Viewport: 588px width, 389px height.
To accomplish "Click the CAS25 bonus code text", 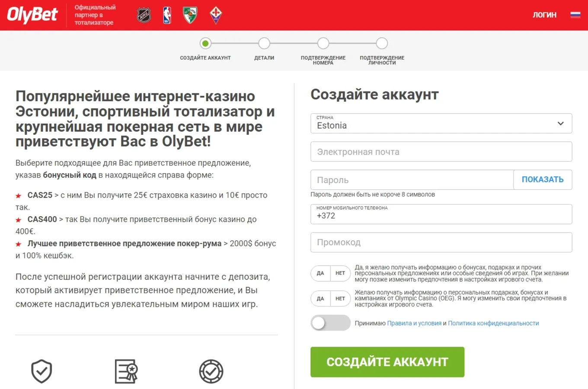I will [40, 195].
